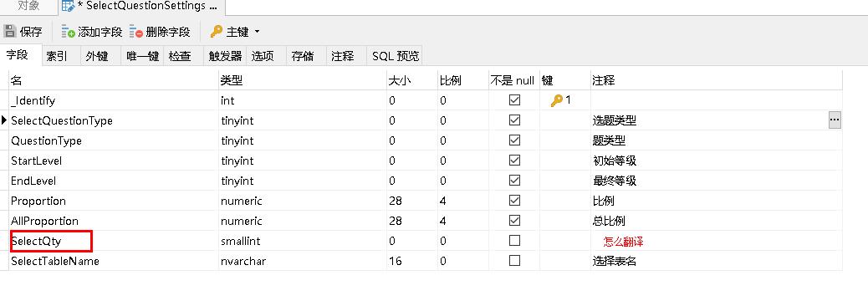The height and width of the screenshot is (306, 868).
Task: Expand the 主键 dropdown arrow
Action: 257,32
